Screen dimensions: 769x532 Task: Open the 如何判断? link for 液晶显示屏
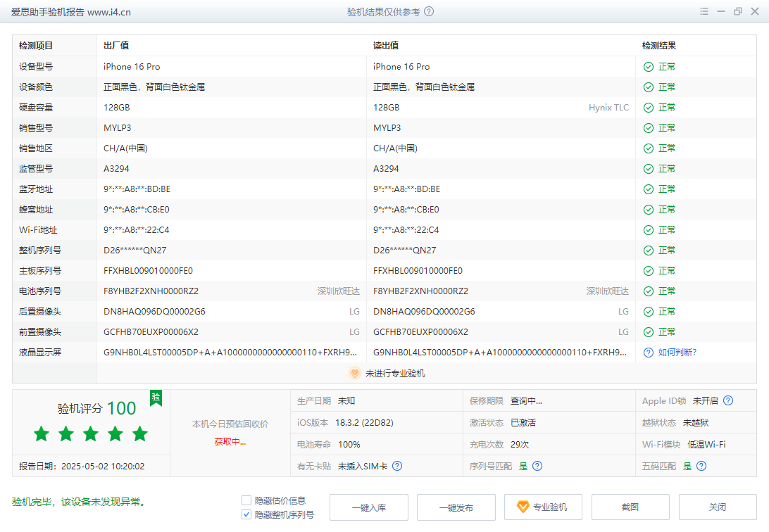(x=677, y=353)
